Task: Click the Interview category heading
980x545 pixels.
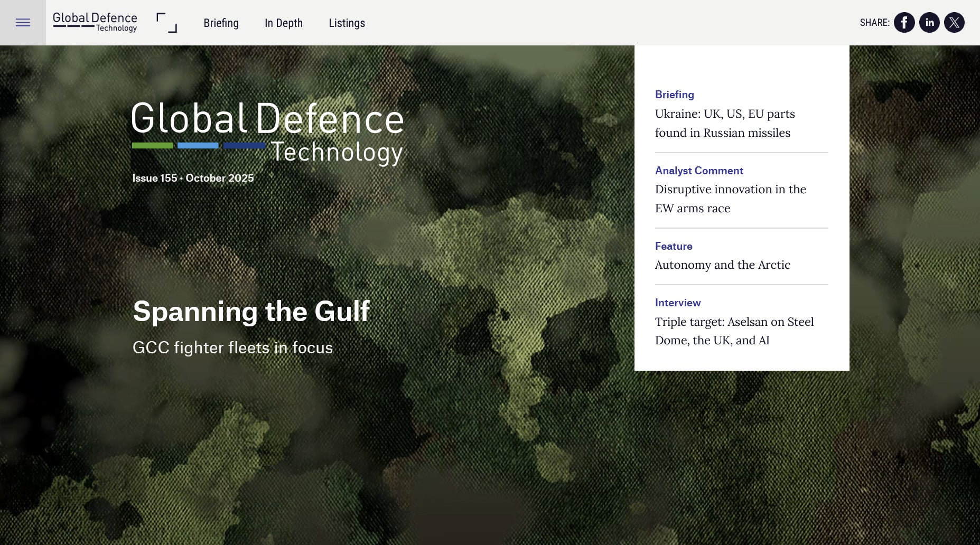Action: (x=678, y=303)
